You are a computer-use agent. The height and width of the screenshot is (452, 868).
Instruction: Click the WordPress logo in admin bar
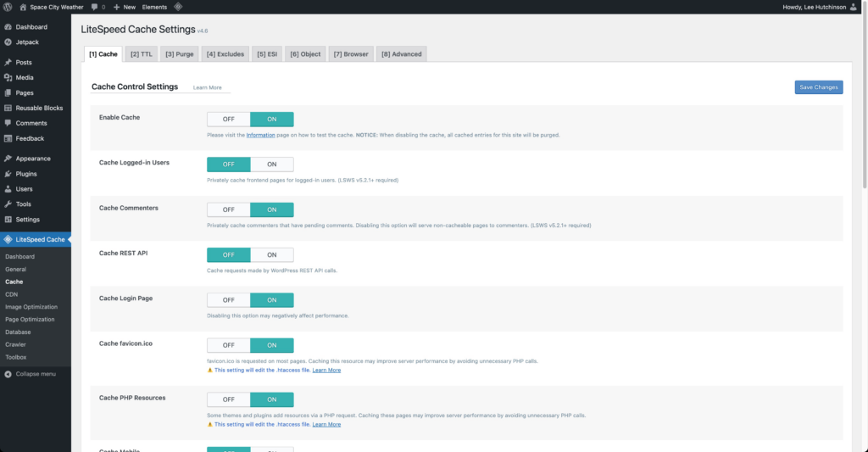coord(8,7)
